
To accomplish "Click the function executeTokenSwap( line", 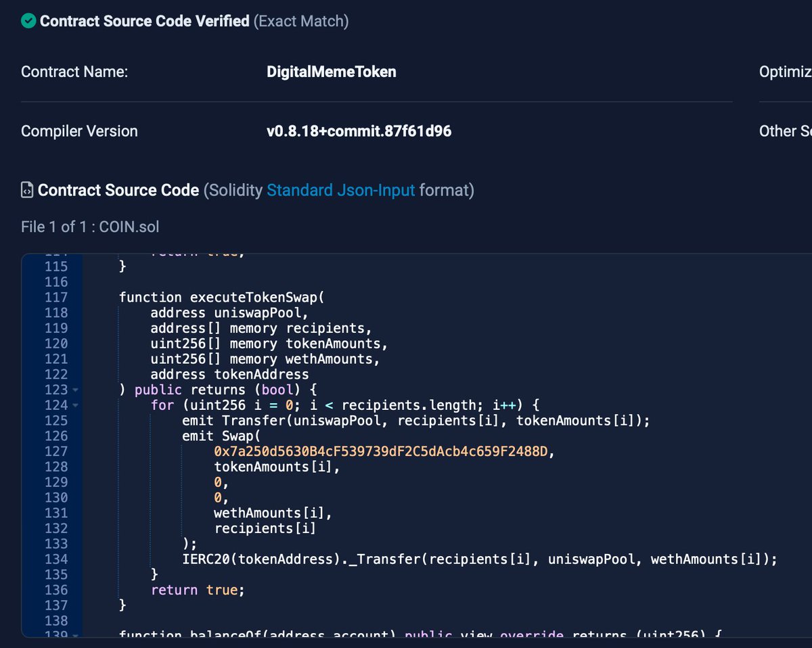I will pos(223,298).
